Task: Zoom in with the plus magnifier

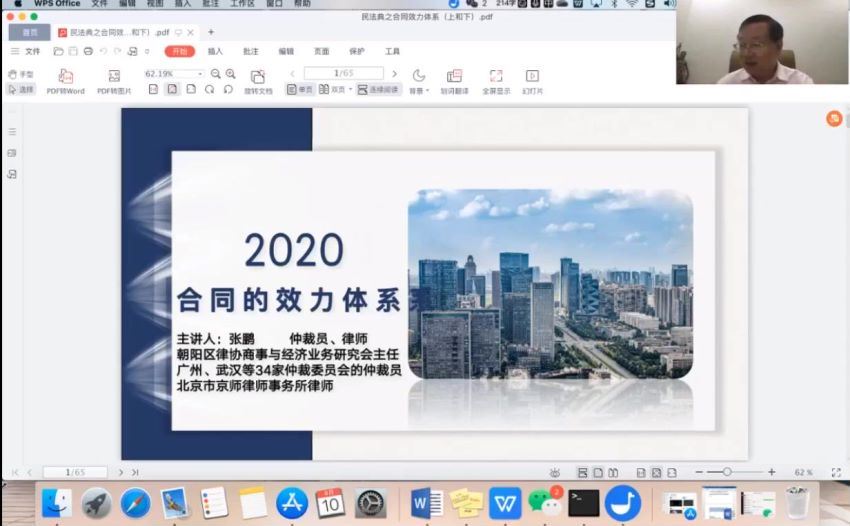Action: coord(230,74)
